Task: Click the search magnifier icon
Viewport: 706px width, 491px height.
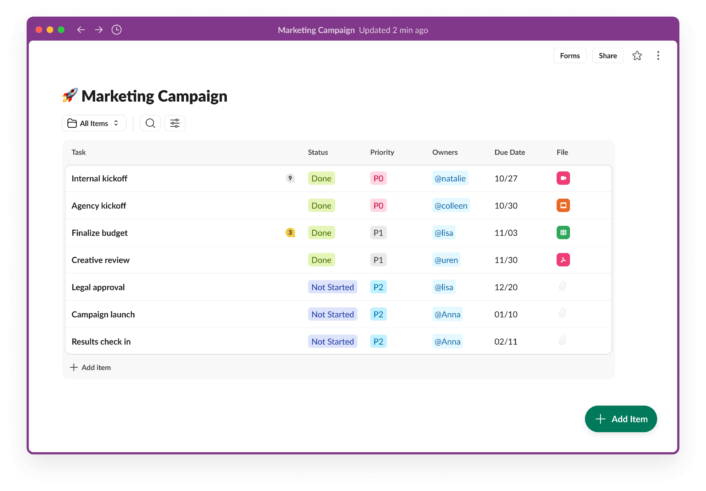Action: pyautogui.click(x=150, y=123)
